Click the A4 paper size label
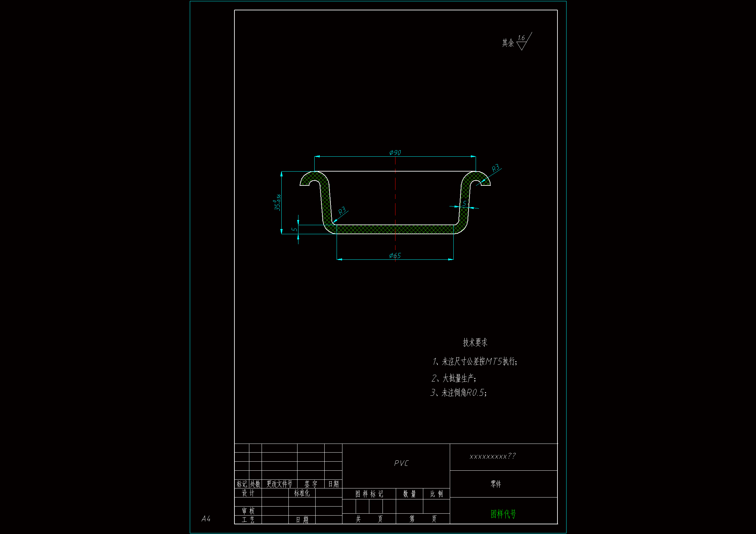The width and height of the screenshot is (756, 534). (x=206, y=519)
